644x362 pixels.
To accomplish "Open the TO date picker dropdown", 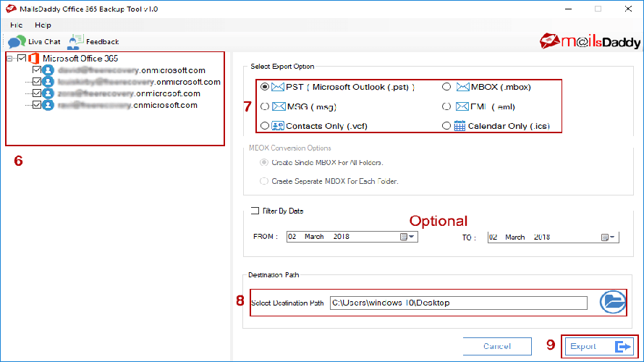I will coord(609,237).
